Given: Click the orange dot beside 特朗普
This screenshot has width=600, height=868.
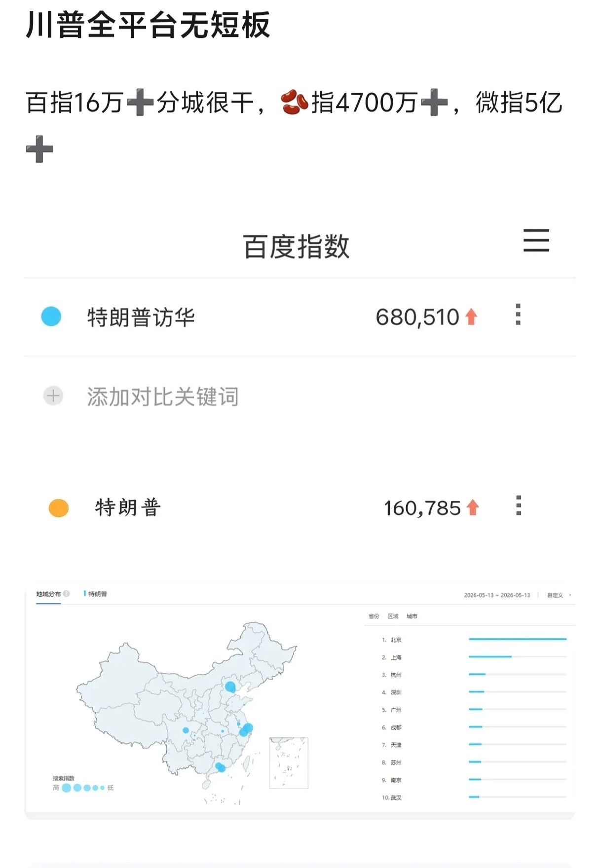Looking at the screenshot, I should (59, 507).
